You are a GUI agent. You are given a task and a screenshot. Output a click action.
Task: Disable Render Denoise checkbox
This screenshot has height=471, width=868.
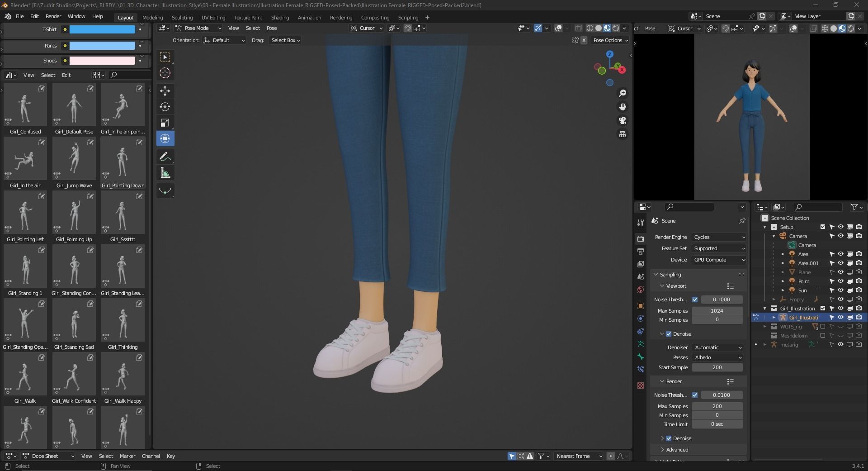(669, 438)
